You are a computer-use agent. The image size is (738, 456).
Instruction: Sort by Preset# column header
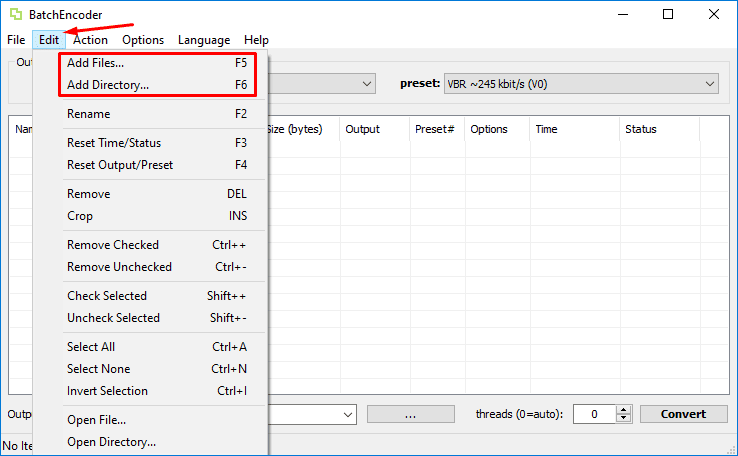click(437, 129)
